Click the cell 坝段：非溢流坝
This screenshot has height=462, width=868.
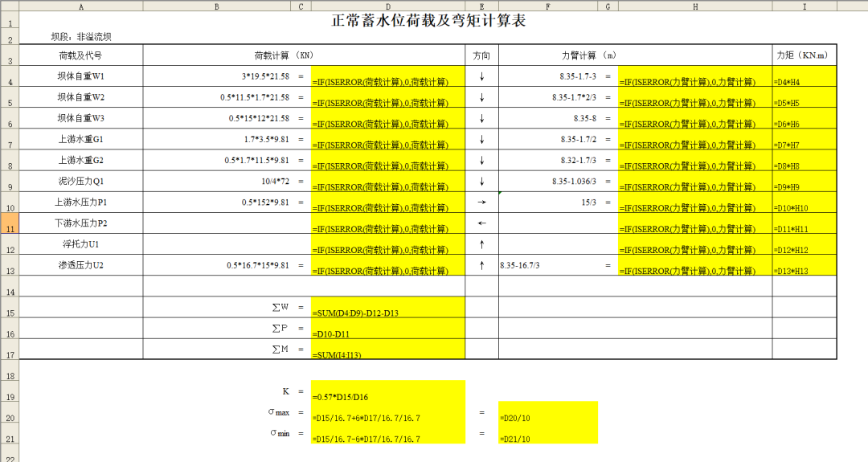click(x=81, y=36)
